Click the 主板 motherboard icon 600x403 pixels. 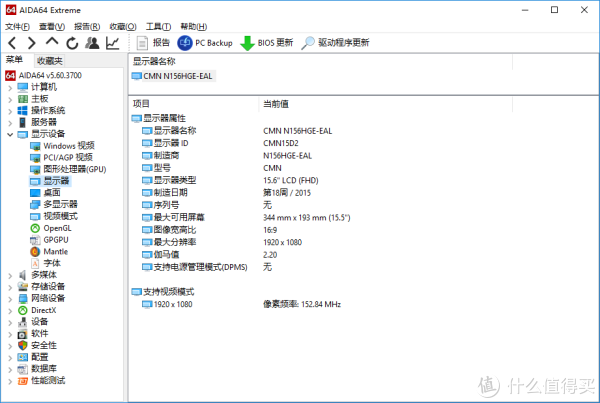point(23,100)
